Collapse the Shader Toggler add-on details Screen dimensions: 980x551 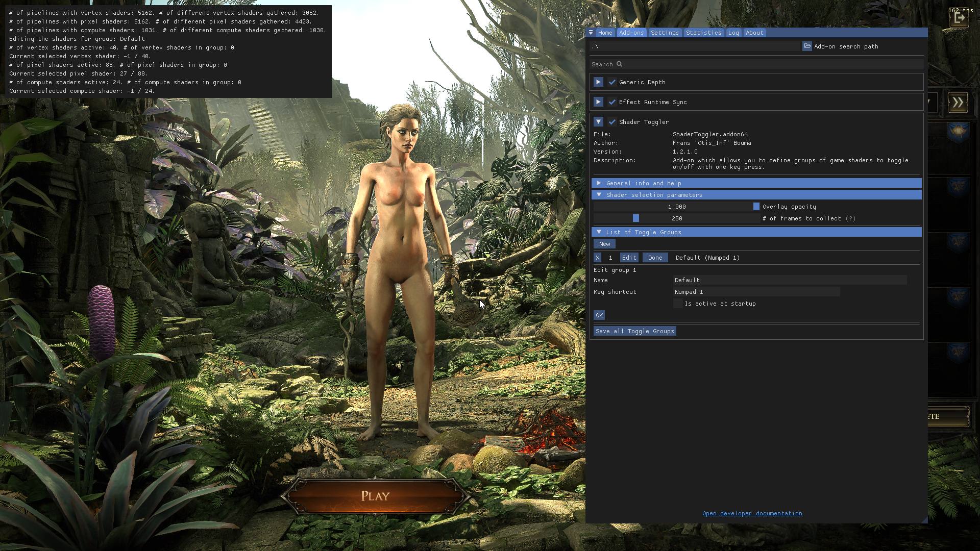598,122
